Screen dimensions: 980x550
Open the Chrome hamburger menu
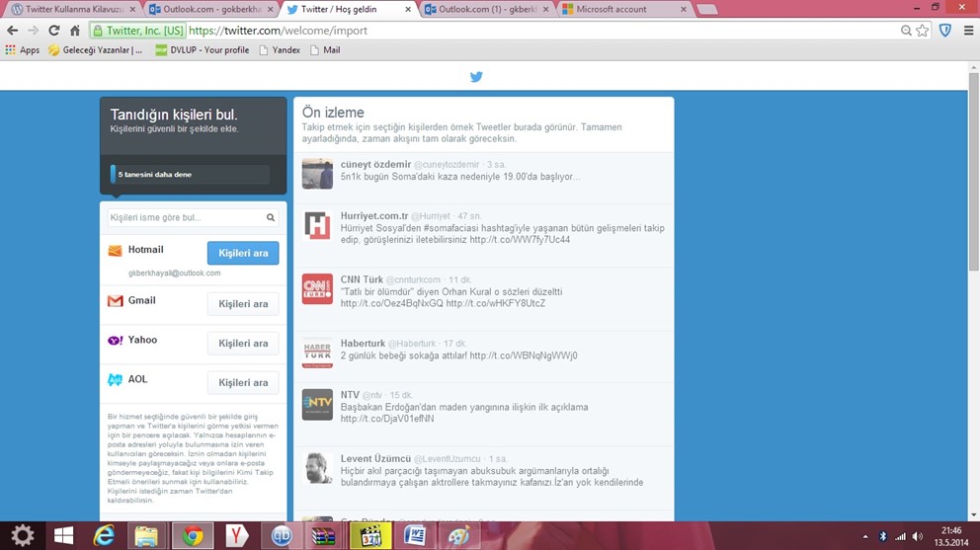point(968,30)
